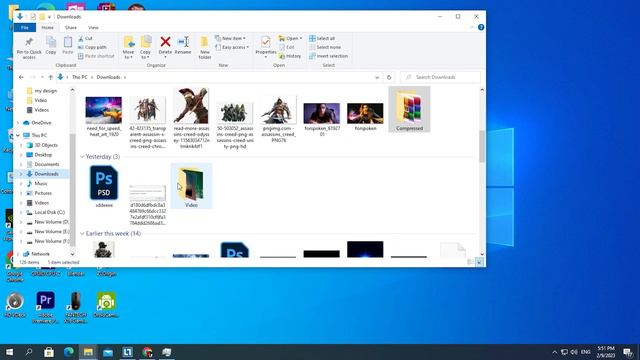
Task: Open the File ribbon tab
Action: (25, 27)
